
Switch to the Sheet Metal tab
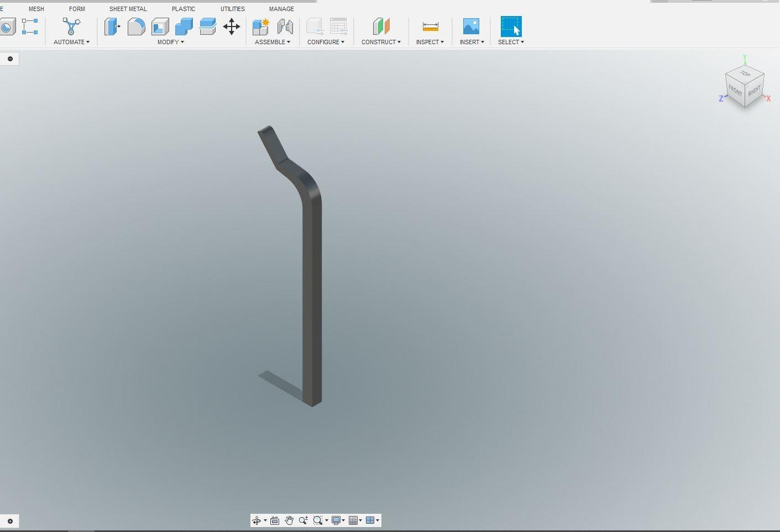[128, 8]
